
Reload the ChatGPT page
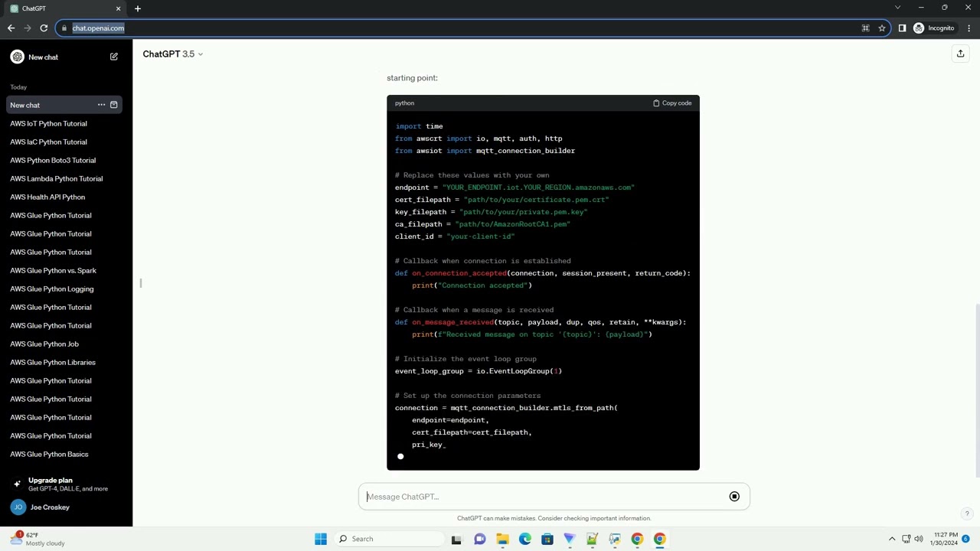pos(44,28)
